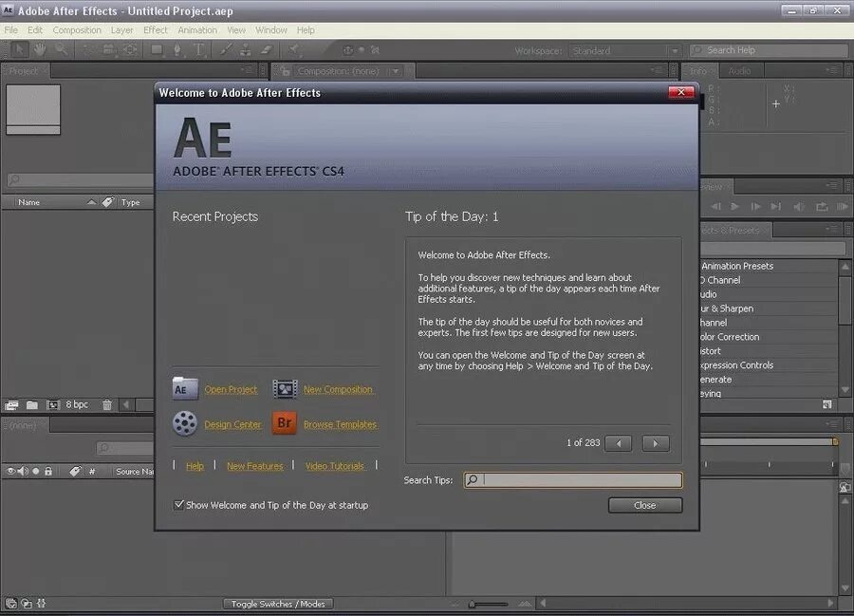Open the Effects & Presets panel menu
Screen dimensions: 854x616
point(831,230)
